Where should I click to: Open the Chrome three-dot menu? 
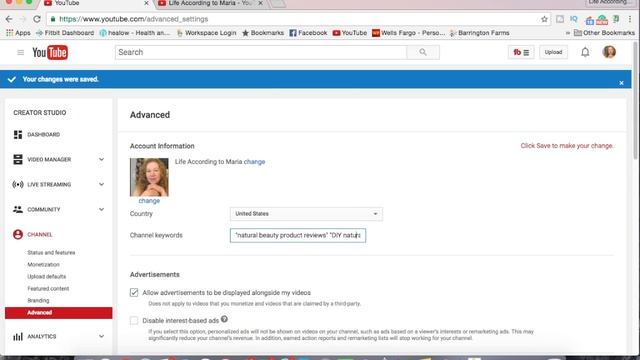(630, 19)
